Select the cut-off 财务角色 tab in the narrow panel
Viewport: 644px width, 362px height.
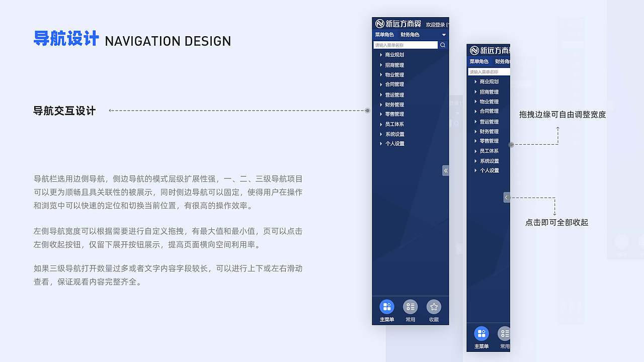point(503,61)
